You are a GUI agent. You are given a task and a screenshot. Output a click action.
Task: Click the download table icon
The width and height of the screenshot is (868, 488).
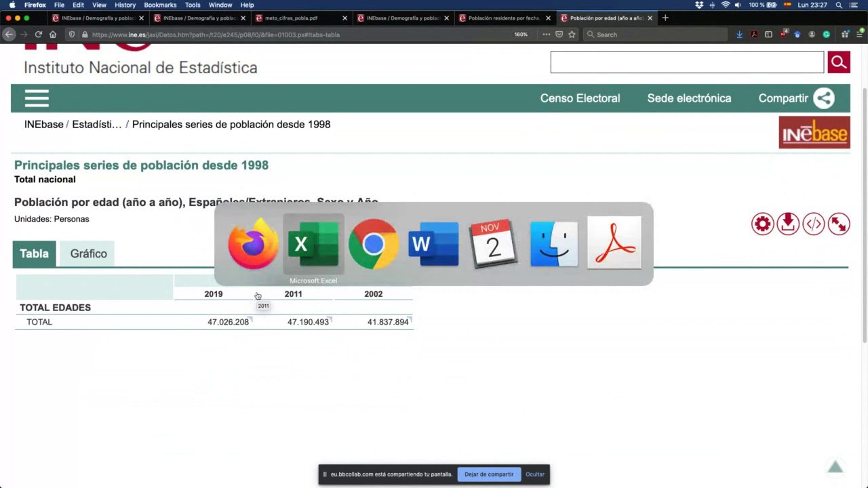click(x=788, y=224)
